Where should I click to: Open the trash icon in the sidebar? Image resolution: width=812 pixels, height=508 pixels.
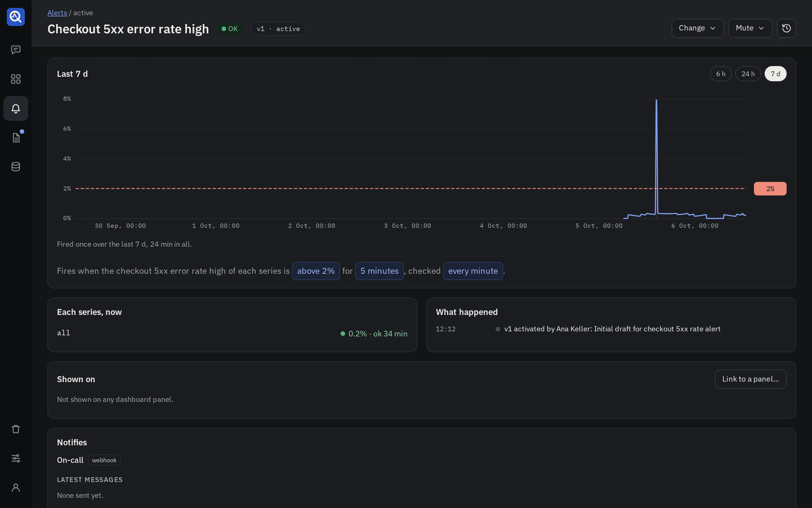(x=16, y=429)
